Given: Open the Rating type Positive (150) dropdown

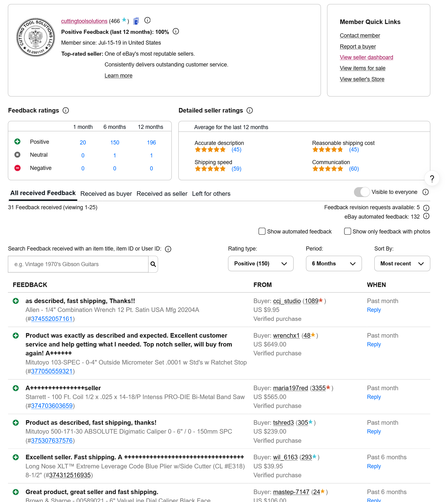Looking at the screenshot, I should (x=260, y=263).
